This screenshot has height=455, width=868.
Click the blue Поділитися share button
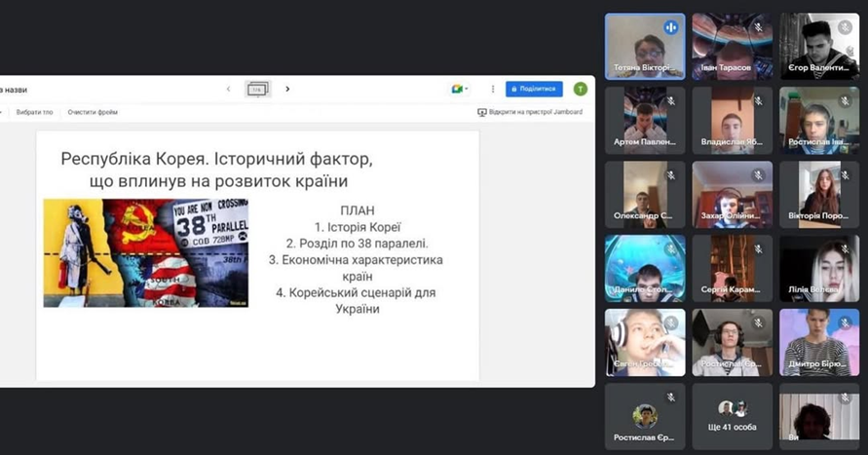point(534,89)
